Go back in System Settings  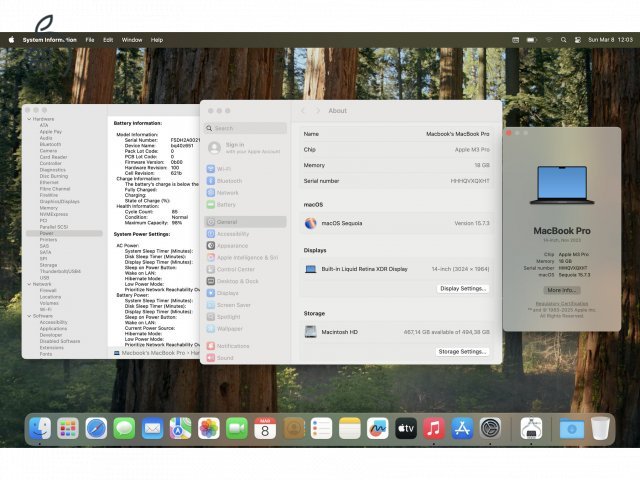tap(303, 111)
